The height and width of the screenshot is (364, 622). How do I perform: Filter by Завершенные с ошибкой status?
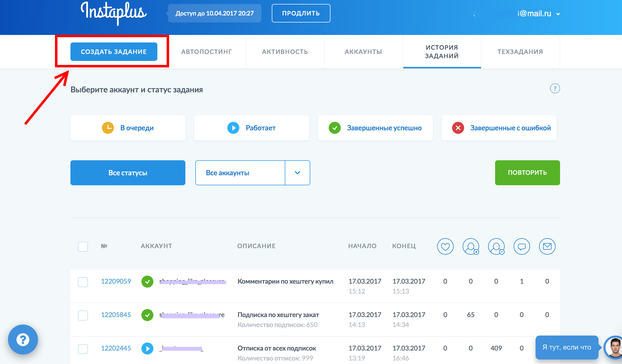[x=499, y=128]
